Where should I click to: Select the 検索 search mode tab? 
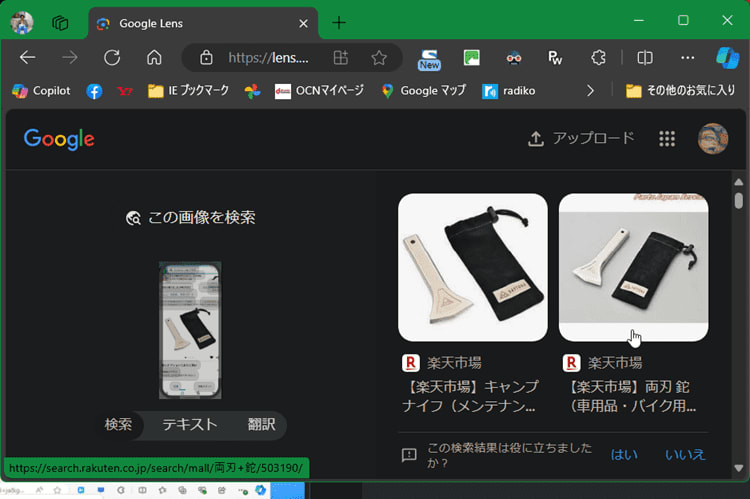(x=118, y=425)
